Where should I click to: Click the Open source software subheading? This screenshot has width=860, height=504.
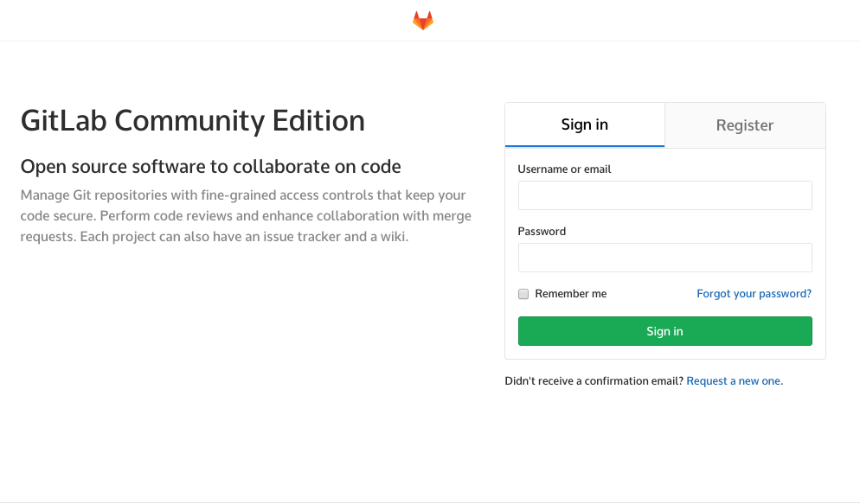[210, 167]
